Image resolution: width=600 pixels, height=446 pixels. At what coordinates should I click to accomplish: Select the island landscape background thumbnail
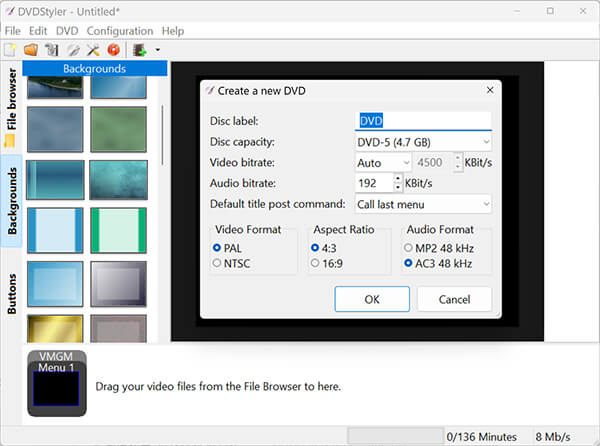click(x=55, y=87)
